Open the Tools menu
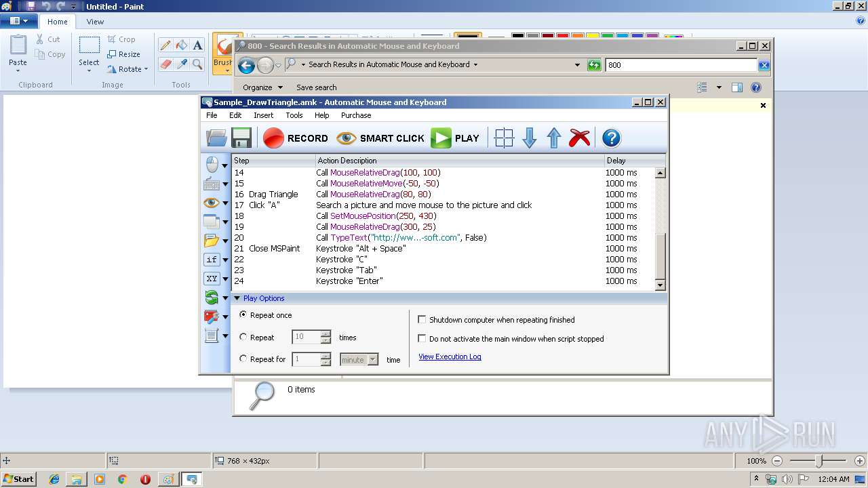 click(x=294, y=115)
